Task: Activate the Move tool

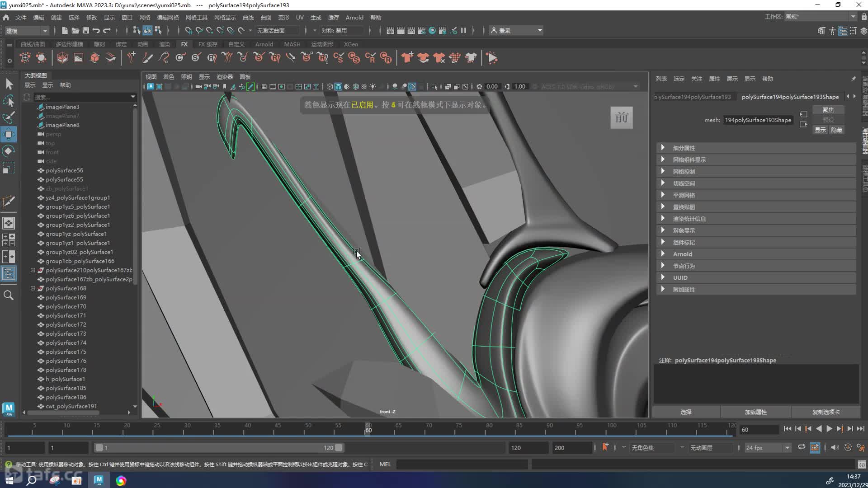Action: point(9,134)
